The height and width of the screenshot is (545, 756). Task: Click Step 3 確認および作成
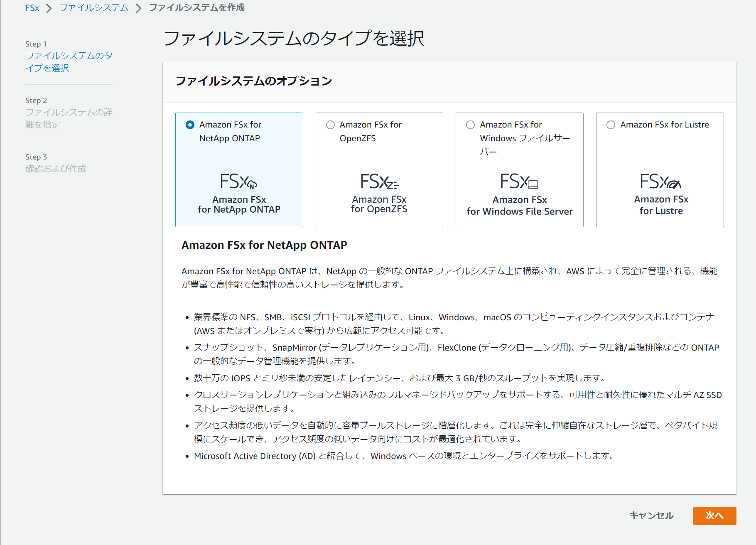coord(56,168)
